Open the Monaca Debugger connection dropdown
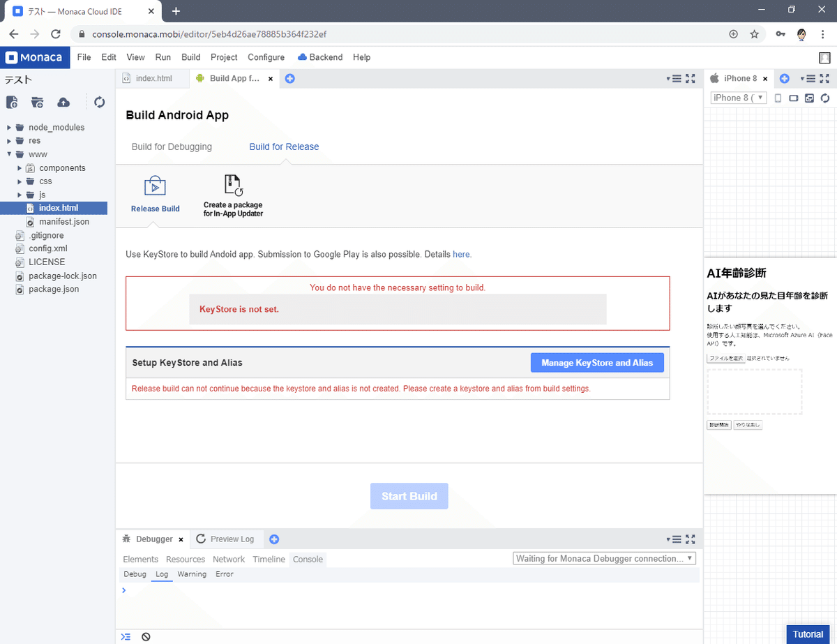The image size is (837, 644). point(604,559)
